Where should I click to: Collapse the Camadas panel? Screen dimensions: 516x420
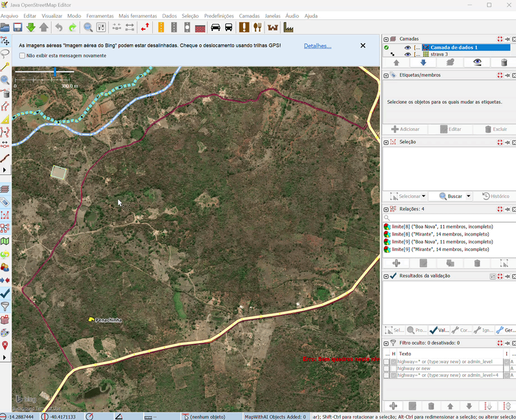[386, 39]
